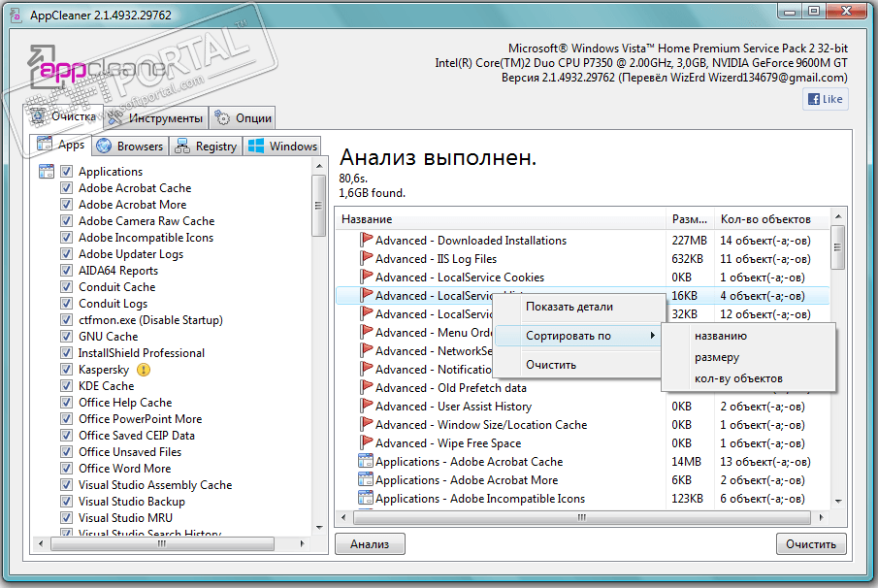Screen dimensions: 878x588
Task: Switch to the Инструменты tab
Action: click(x=155, y=118)
